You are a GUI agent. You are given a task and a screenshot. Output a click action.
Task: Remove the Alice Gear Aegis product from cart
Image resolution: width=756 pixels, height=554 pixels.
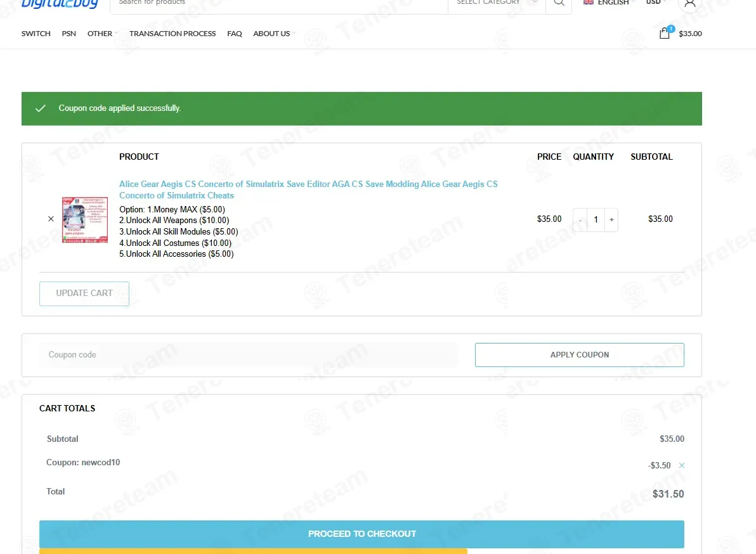pyautogui.click(x=51, y=219)
